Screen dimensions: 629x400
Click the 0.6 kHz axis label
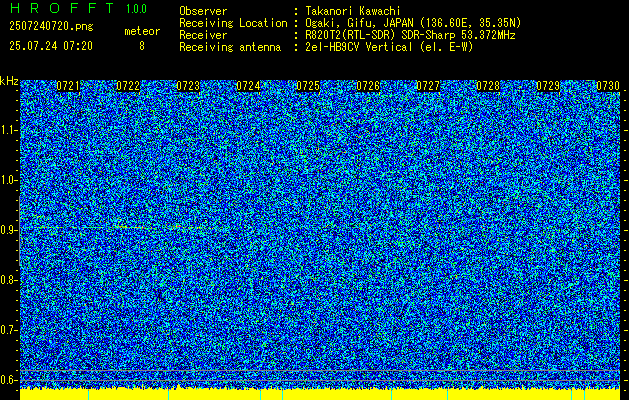pos(9,380)
